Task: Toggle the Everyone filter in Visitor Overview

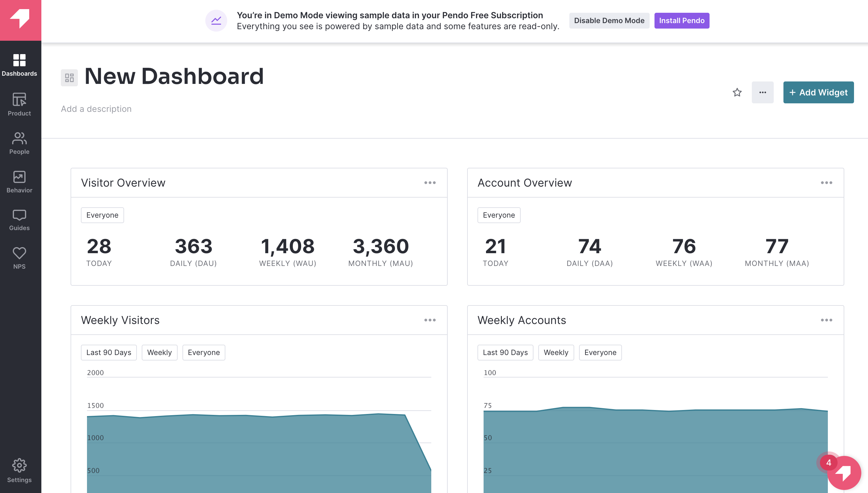Action: point(102,215)
